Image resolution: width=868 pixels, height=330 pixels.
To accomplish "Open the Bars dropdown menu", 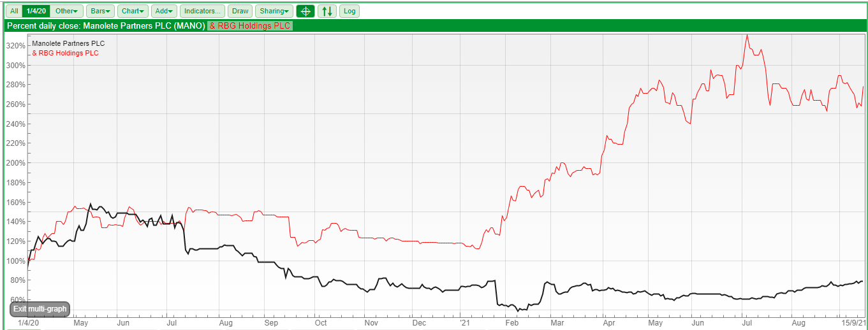I will click(x=100, y=11).
